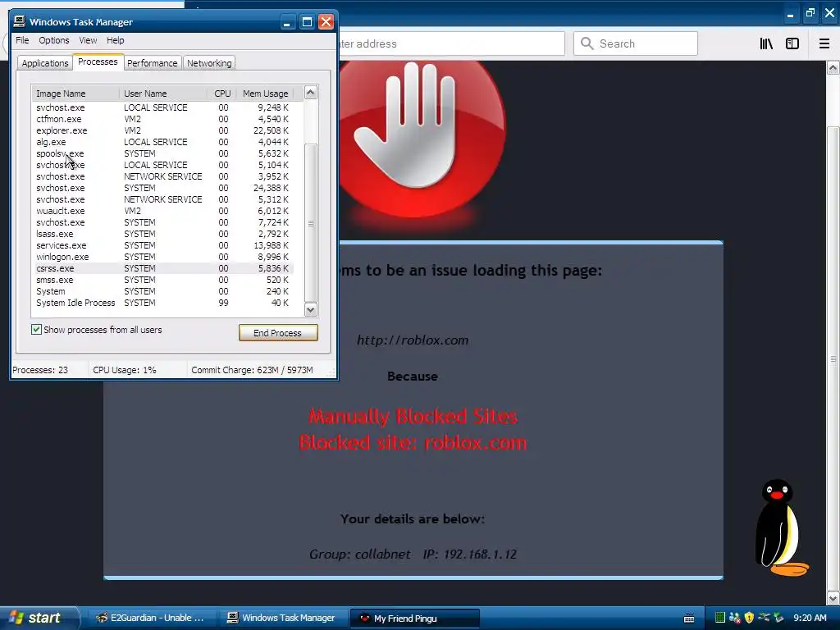Select svchost.exe row using 9,248 K
The height and width of the screenshot is (630, 840).
point(163,107)
